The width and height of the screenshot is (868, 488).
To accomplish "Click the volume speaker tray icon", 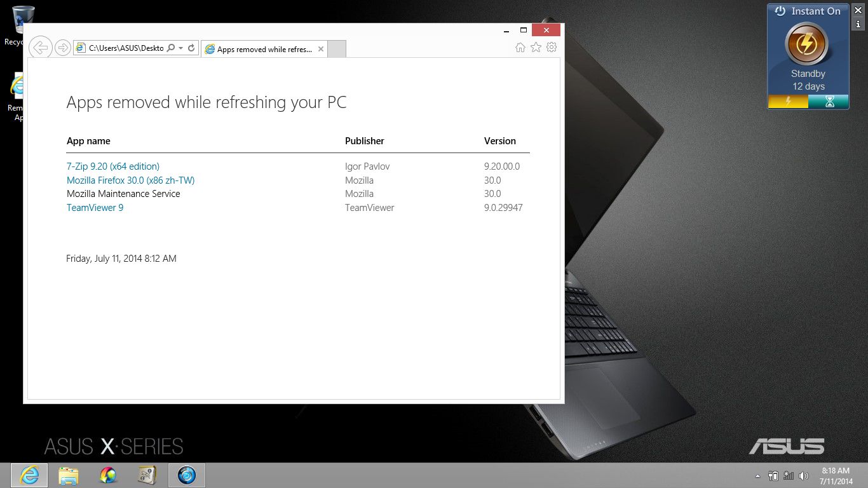I will tap(804, 475).
